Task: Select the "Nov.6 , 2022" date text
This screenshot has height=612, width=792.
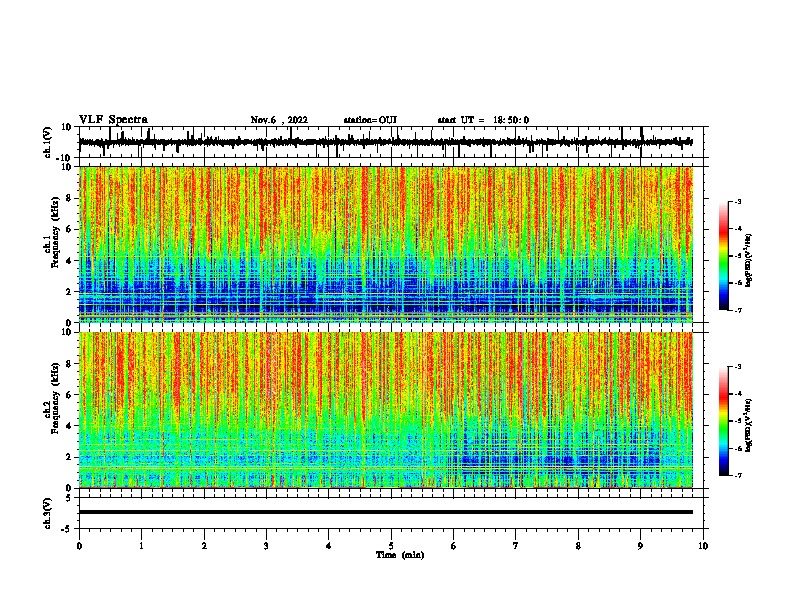Action: tap(279, 120)
